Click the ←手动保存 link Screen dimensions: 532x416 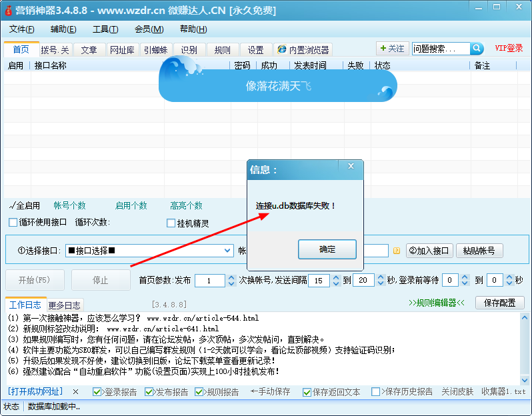click(x=270, y=391)
